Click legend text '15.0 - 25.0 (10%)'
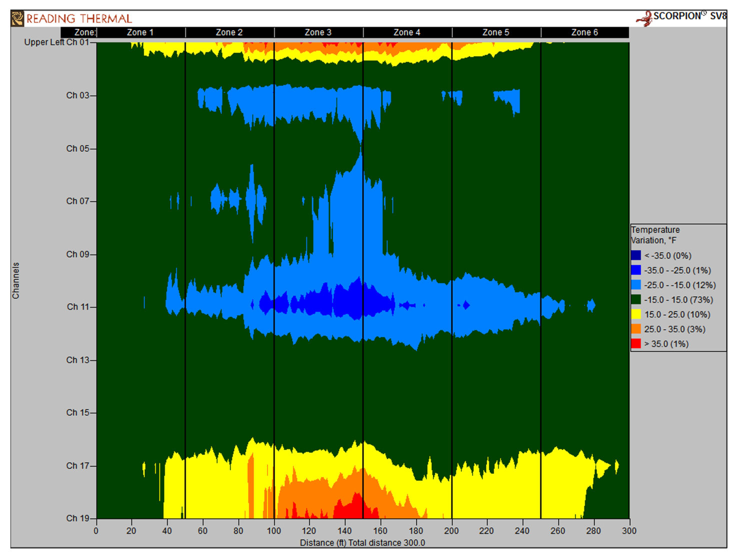The width and height of the screenshot is (740, 560). pos(677,314)
